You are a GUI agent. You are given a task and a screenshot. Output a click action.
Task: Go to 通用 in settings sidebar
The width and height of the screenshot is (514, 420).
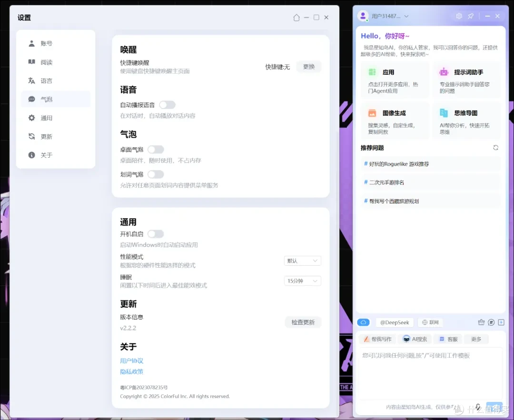55,118
